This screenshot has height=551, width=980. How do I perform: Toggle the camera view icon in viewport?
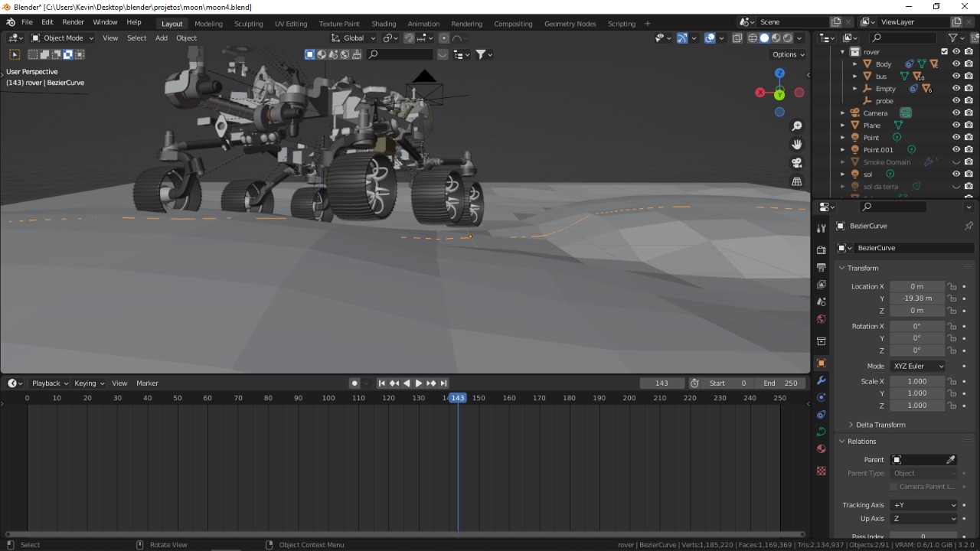[x=797, y=163]
